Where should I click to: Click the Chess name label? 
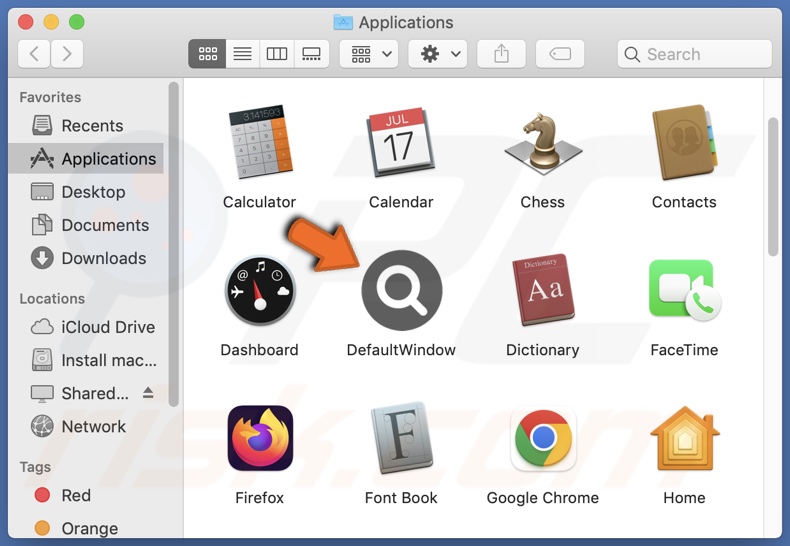pyautogui.click(x=543, y=202)
